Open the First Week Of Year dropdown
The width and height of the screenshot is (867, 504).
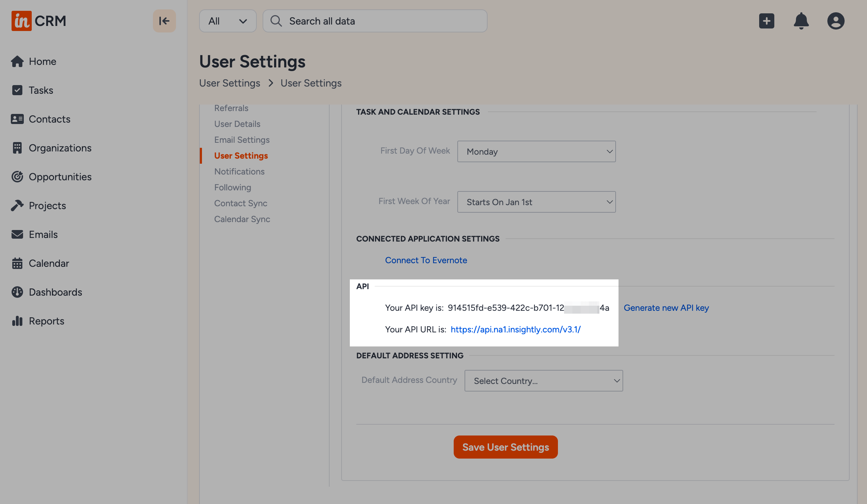click(536, 202)
